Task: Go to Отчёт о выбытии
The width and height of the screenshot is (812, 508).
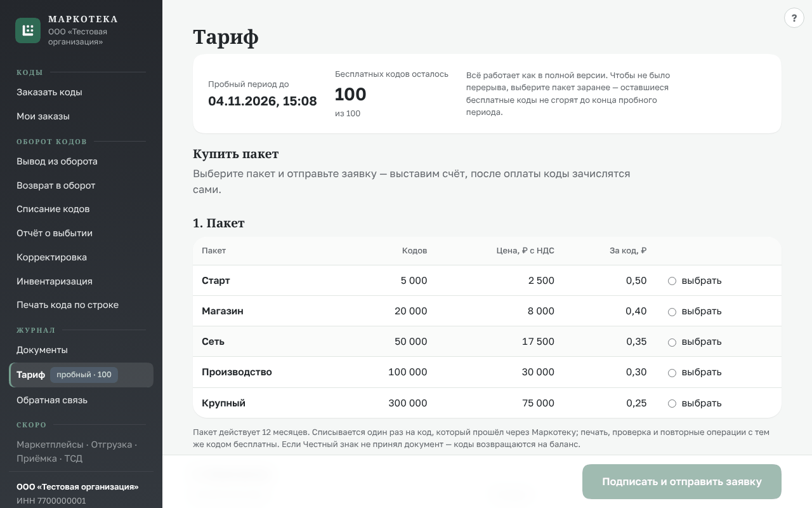Action: tap(81, 233)
